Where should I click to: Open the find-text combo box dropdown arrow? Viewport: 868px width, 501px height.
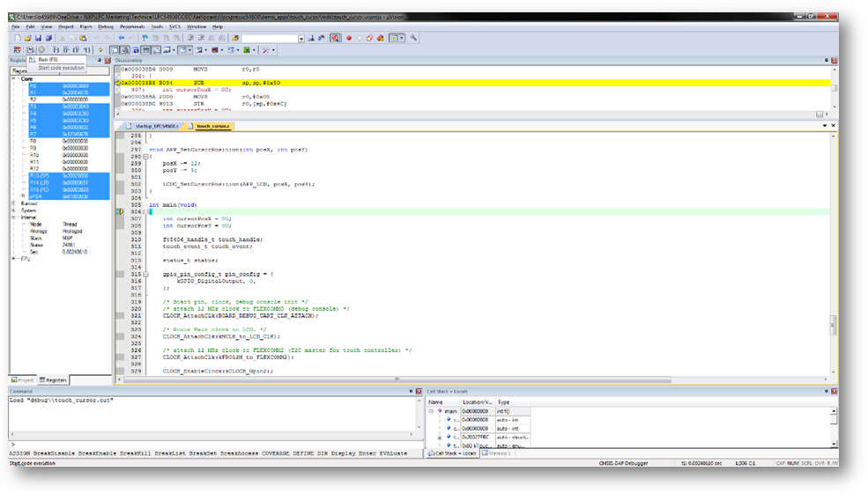[x=301, y=38]
